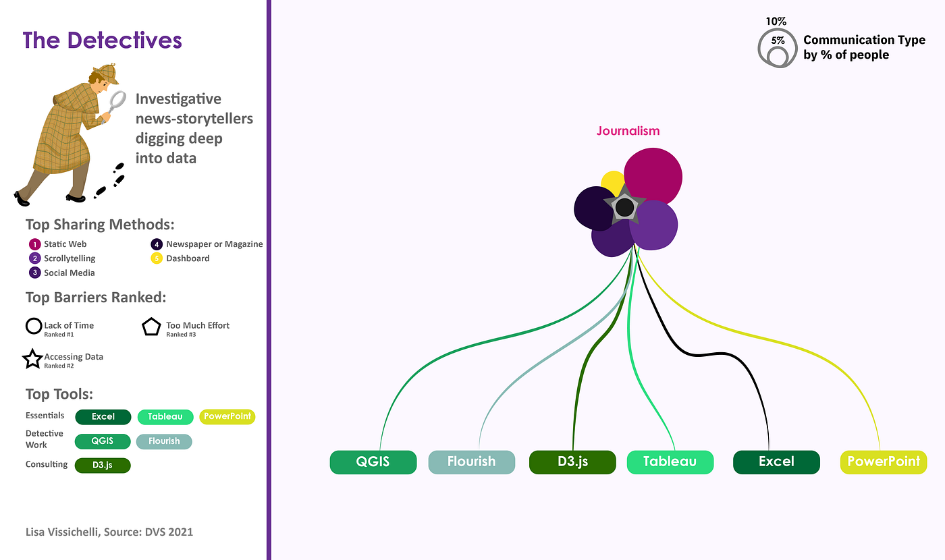Click the Top Sharing Methods heading
The height and width of the screenshot is (560, 945).
point(100,225)
